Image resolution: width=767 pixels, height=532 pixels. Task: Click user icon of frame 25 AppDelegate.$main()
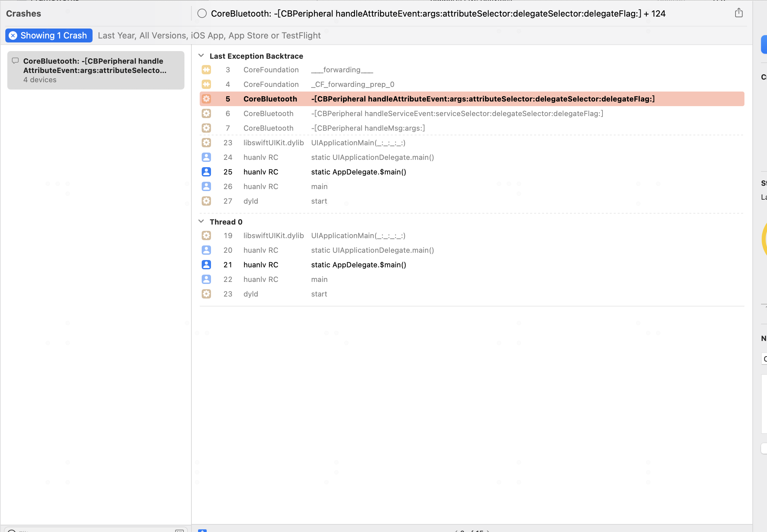(206, 172)
